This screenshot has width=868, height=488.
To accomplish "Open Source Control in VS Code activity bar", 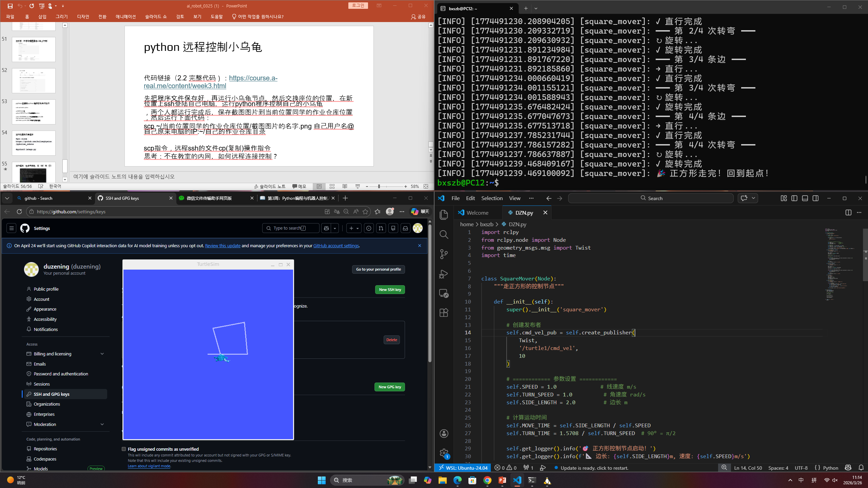I will (x=444, y=254).
